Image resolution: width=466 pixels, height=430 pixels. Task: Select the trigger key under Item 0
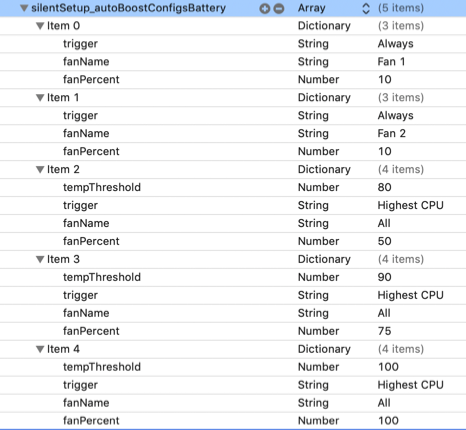coord(80,44)
